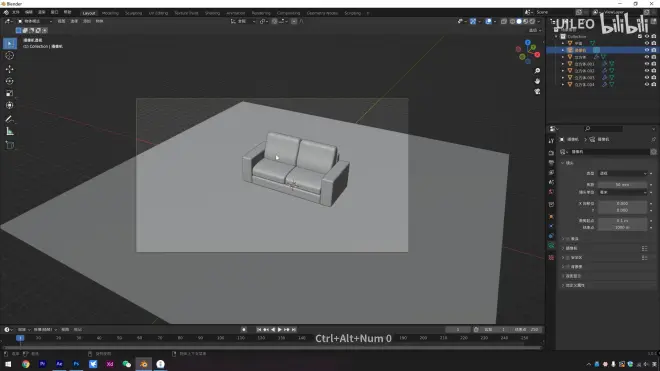The image size is (660, 371).
Task: Open the object mode dropdown
Action: coord(35,21)
